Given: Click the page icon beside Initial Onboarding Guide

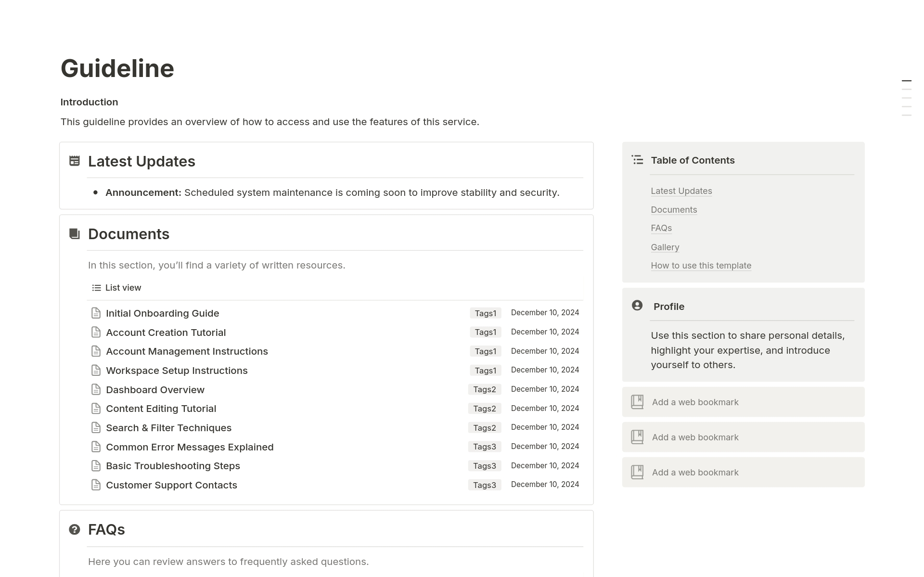Looking at the screenshot, I should 96,313.
